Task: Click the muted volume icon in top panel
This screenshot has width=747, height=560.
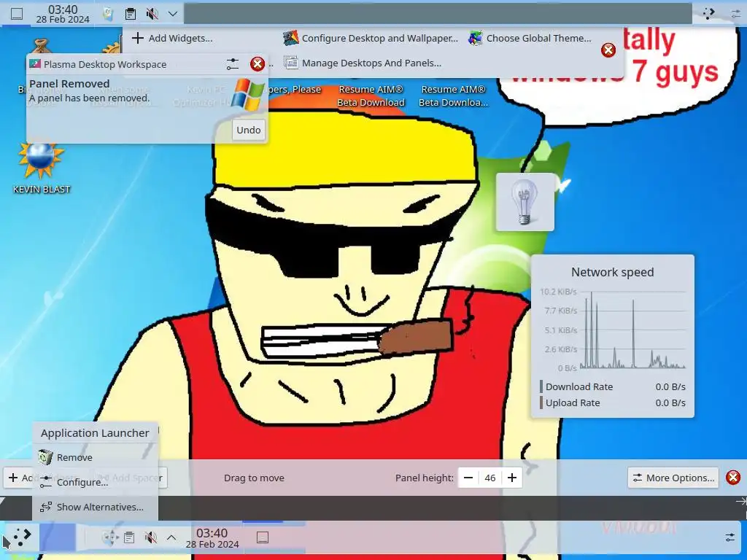Action: click(x=152, y=15)
